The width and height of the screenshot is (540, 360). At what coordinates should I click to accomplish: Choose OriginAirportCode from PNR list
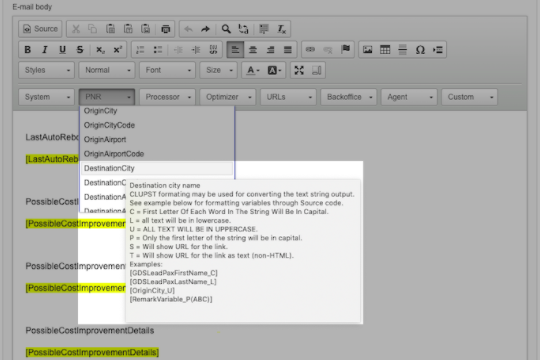tap(157, 154)
